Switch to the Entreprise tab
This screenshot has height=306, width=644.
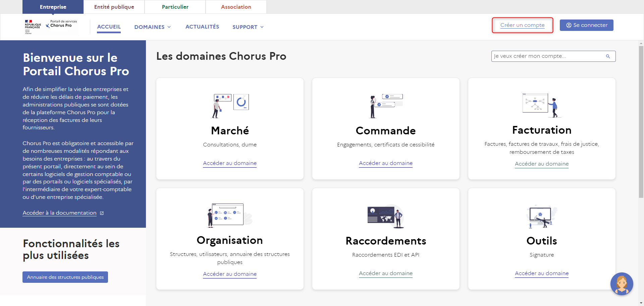(x=53, y=7)
